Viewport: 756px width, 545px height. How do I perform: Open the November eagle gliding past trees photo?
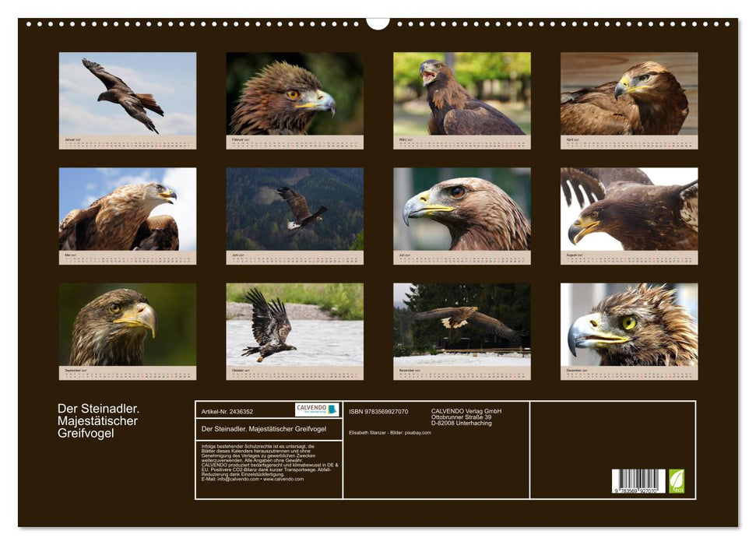coord(462,325)
